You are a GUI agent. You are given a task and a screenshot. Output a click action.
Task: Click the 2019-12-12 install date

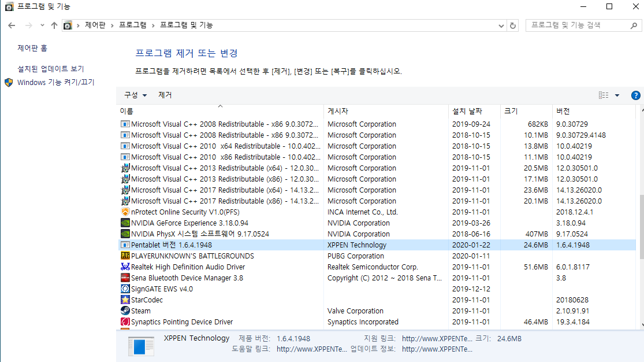coord(471,289)
